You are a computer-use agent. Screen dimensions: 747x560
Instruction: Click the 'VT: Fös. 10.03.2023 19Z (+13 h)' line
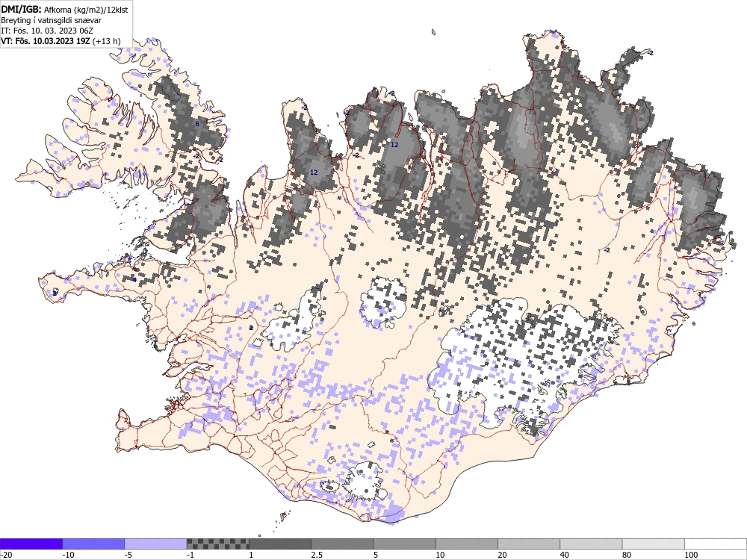[61, 41]
